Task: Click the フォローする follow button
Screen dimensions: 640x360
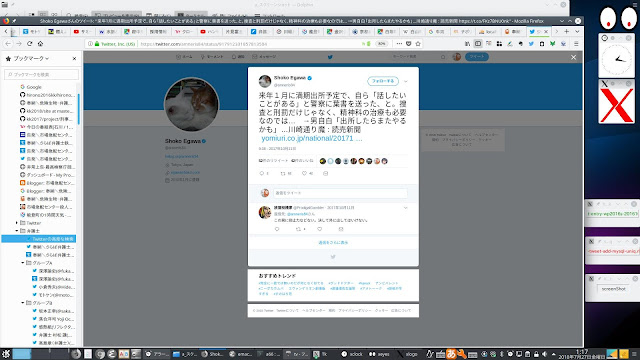Action: pos(383,81)
